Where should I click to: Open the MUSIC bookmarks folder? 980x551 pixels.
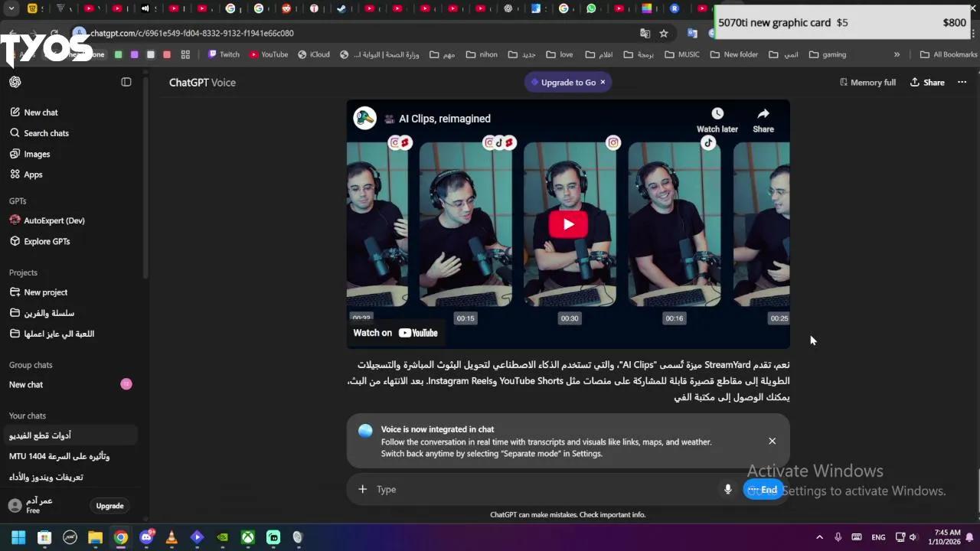click(x=682, y=54)
